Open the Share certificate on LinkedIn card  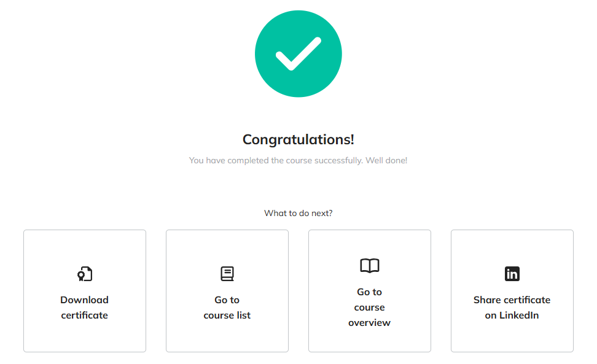(x=512, y=290)
